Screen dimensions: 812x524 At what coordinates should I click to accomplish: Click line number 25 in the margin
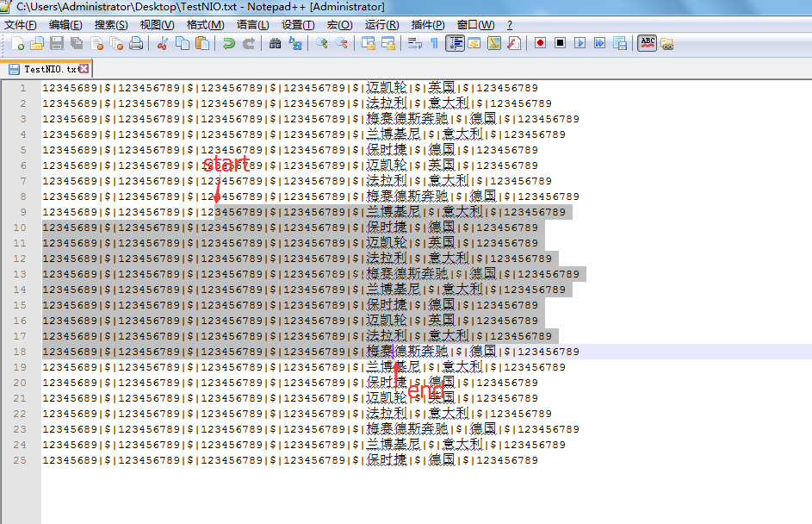coord(20,460)
